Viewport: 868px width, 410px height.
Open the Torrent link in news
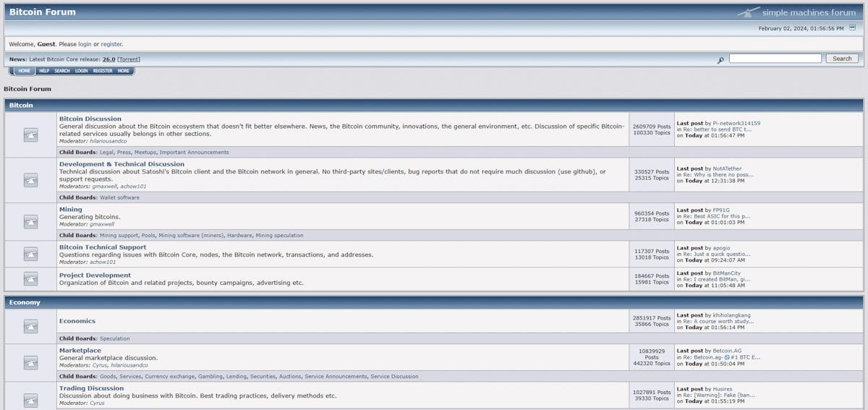129,59
